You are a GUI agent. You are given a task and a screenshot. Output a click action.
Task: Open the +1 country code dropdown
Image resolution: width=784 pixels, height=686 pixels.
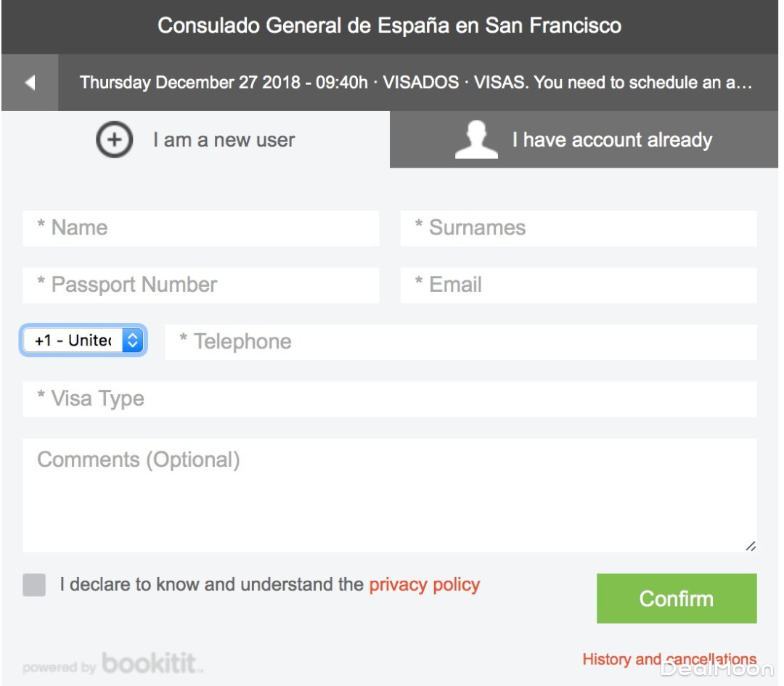pyautogui.click(x=83, y=340)
